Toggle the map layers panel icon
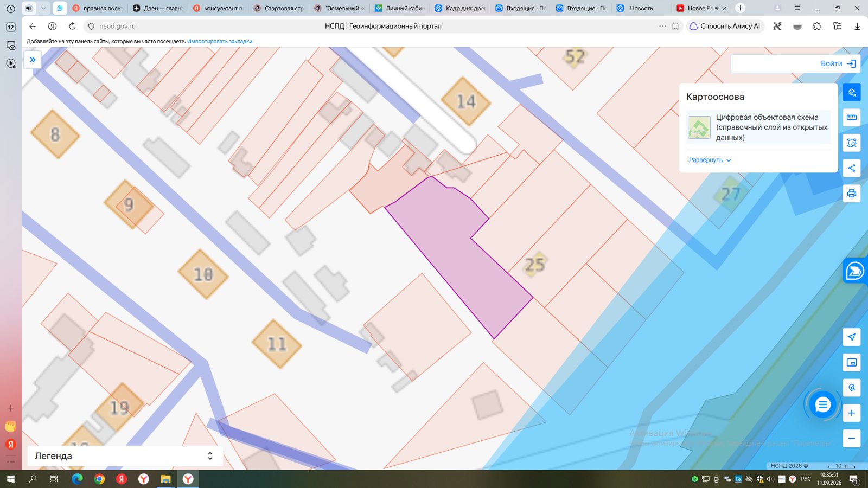The width and height of the screenshot is (868, 488). click(852, 92)
